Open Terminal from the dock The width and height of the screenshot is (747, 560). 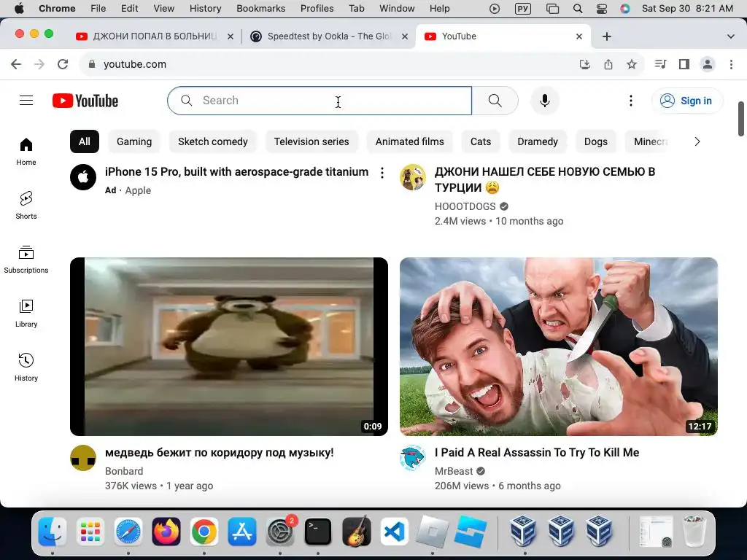pyautogui.click(x=318, y=532)
